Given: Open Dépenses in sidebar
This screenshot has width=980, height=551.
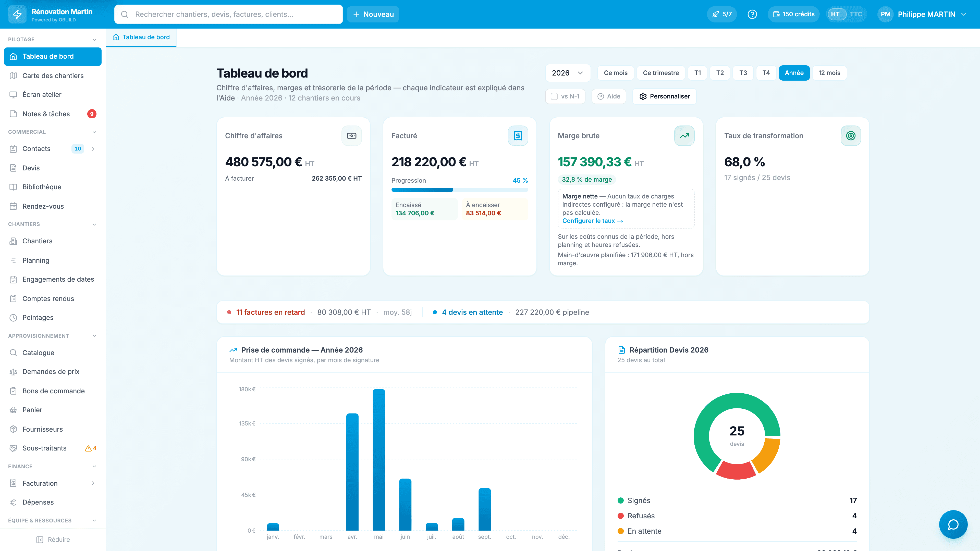Looking at the screenshot, I should coord(53,502).
